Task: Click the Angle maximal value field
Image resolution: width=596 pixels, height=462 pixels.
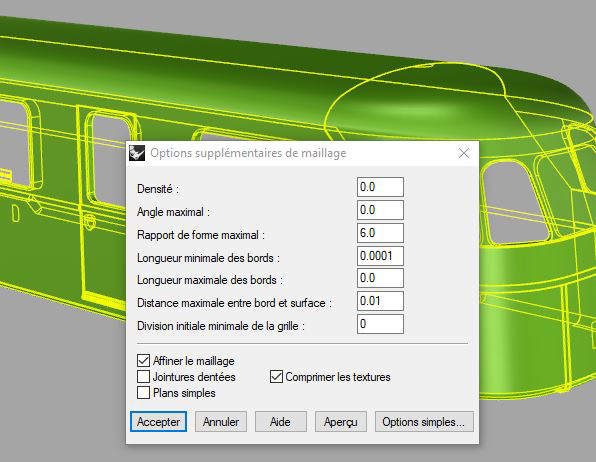Action: tap(380, 210)
